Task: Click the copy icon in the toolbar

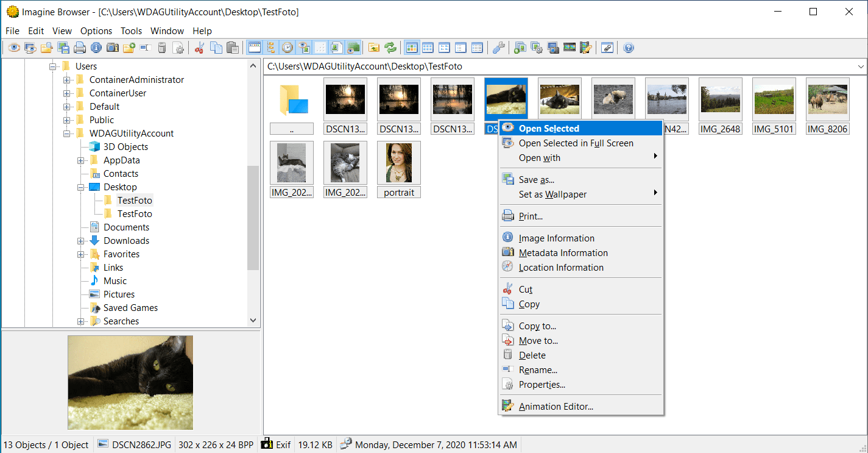Action: click(x=216, y=48)
